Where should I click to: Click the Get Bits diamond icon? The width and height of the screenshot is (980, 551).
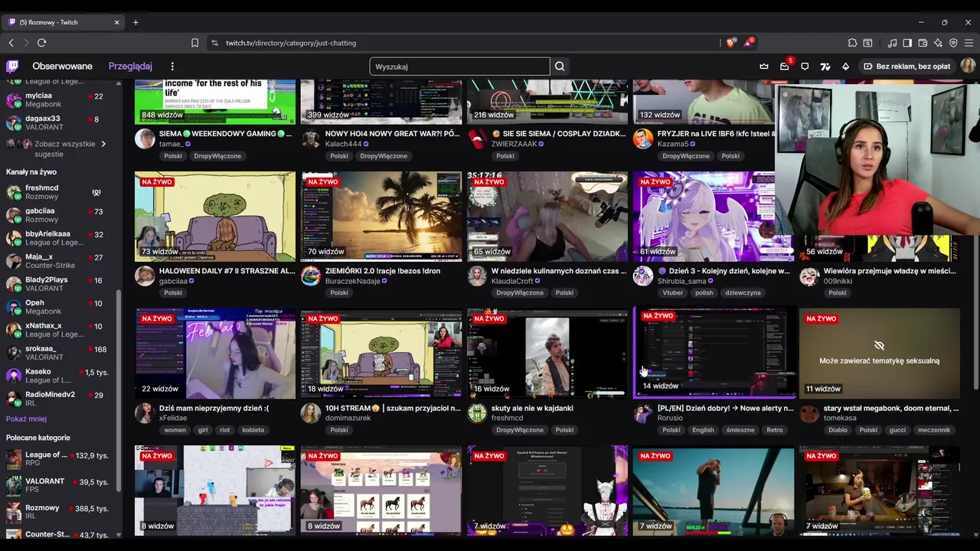pyautogui.click(x=845, y=67)
